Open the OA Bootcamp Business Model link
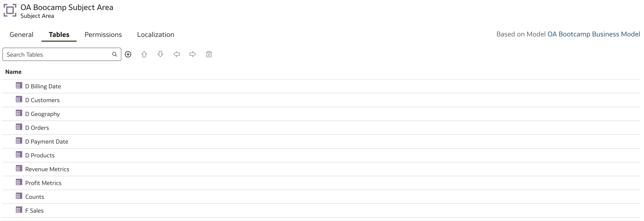This screenshot has height=221, width=644. pos(594,34)
